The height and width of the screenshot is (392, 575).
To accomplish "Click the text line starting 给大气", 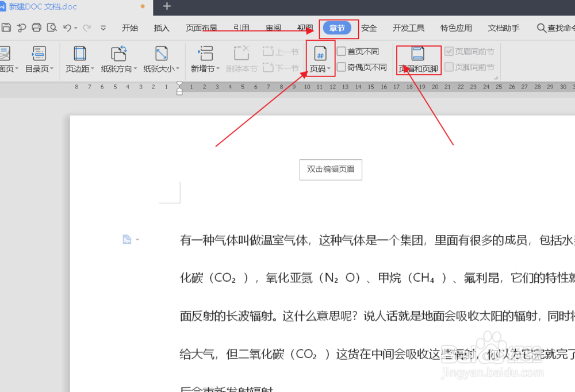I will click(377, 354).
